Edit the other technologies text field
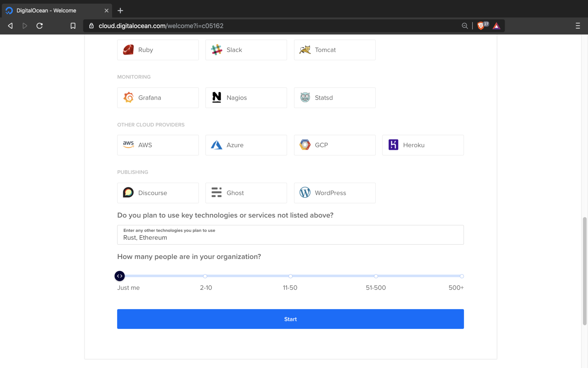This screenshot has height=368, width=588. [x=290, y=235]
